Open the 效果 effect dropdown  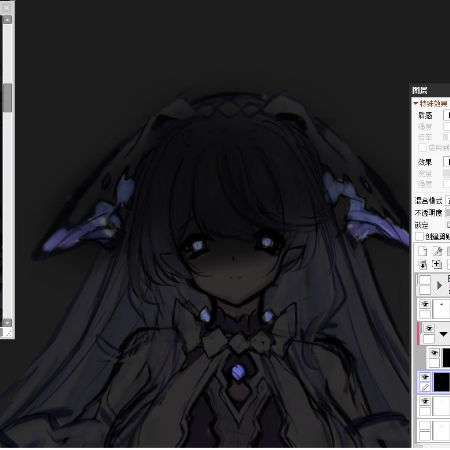447,162
